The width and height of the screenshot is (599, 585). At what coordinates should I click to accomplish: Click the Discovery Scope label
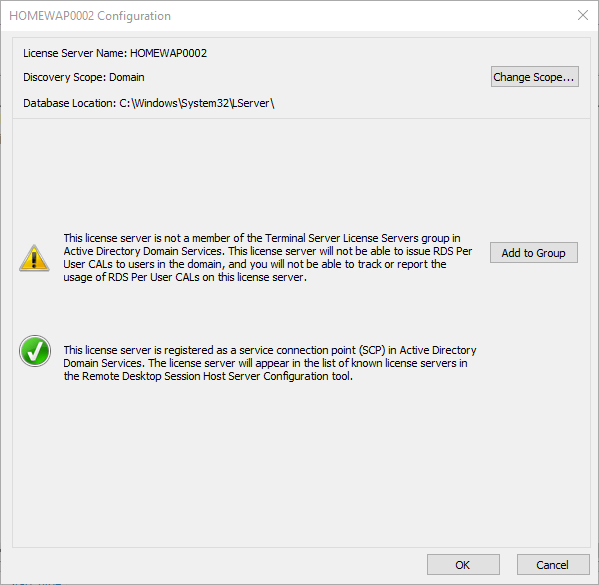(x=65, y=77)
